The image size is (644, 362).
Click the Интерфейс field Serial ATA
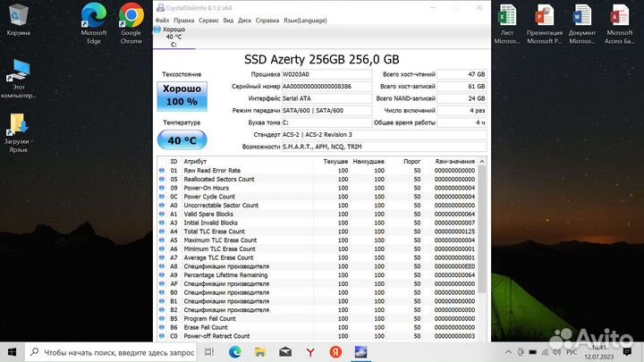(326, 98)
